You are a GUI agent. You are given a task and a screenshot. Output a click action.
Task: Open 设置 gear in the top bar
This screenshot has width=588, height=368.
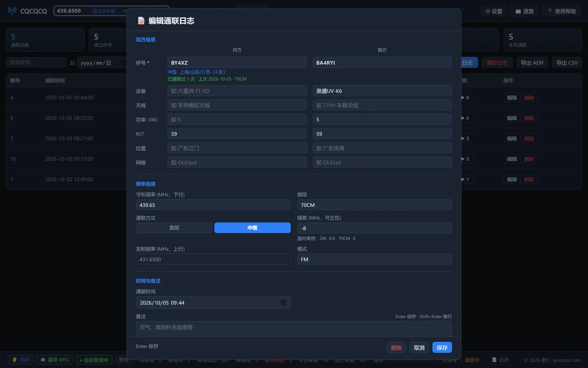click(x=494, y=11)
